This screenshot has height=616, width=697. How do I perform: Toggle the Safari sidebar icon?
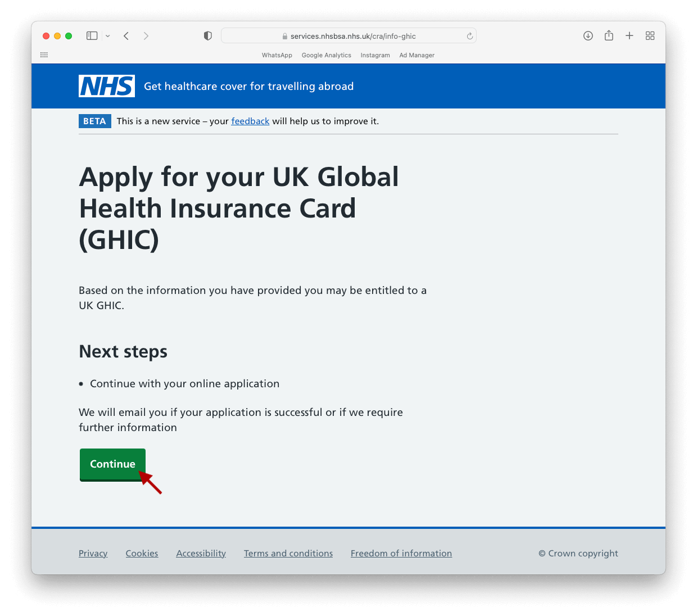pos(92,36)
